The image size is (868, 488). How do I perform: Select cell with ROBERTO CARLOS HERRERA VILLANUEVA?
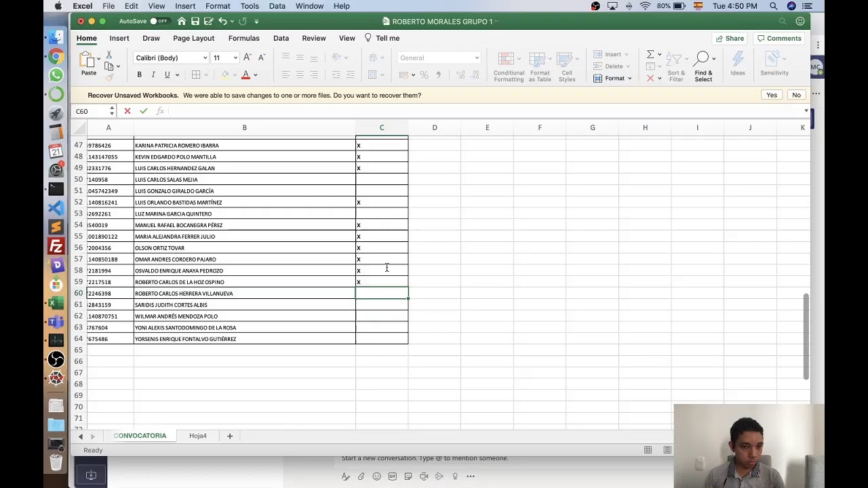[245, 293]
